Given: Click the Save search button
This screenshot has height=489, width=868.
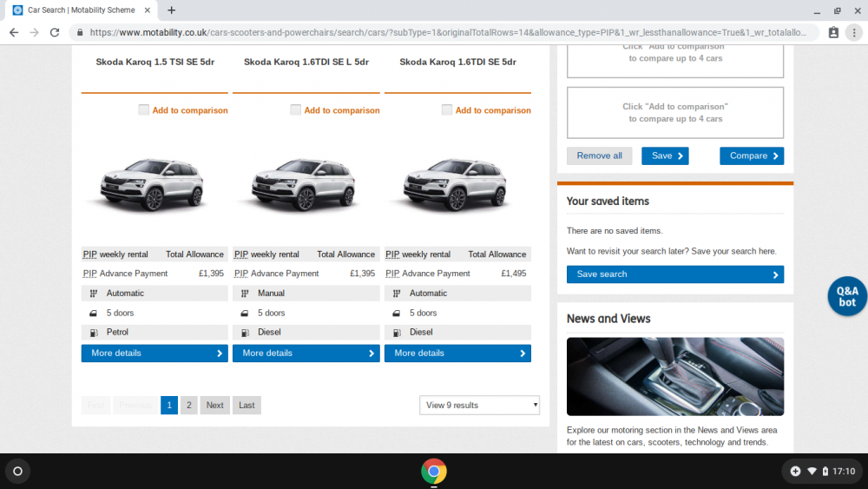Looking at the screenshot, I should coord(674,274).
